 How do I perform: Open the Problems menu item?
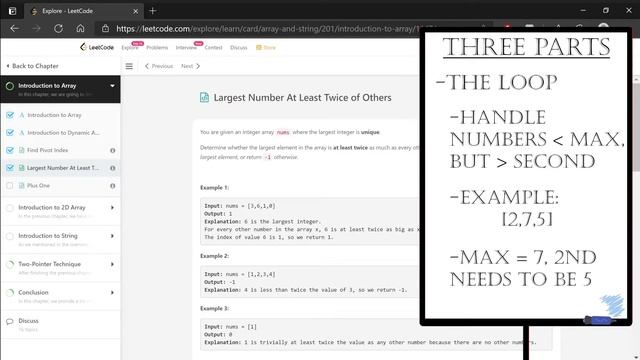click(157, 48)
